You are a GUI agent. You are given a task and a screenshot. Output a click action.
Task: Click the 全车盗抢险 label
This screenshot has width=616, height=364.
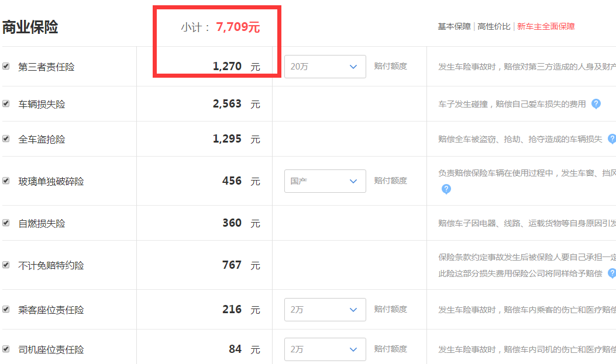[x=42, y=140]
